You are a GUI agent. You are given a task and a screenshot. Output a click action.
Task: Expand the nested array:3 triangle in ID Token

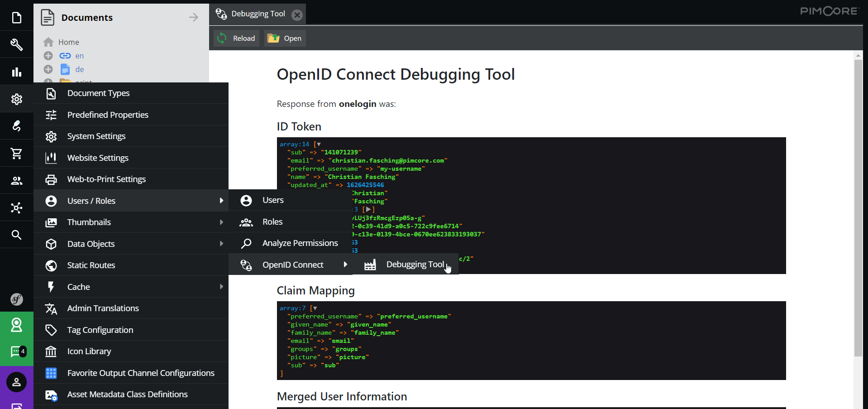(369, 209)
